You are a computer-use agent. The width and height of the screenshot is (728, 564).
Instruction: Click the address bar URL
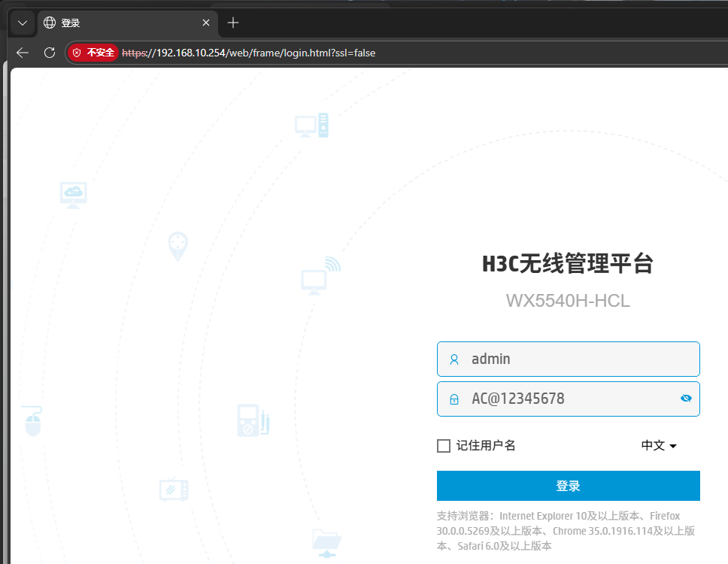(x=249, y=53)
